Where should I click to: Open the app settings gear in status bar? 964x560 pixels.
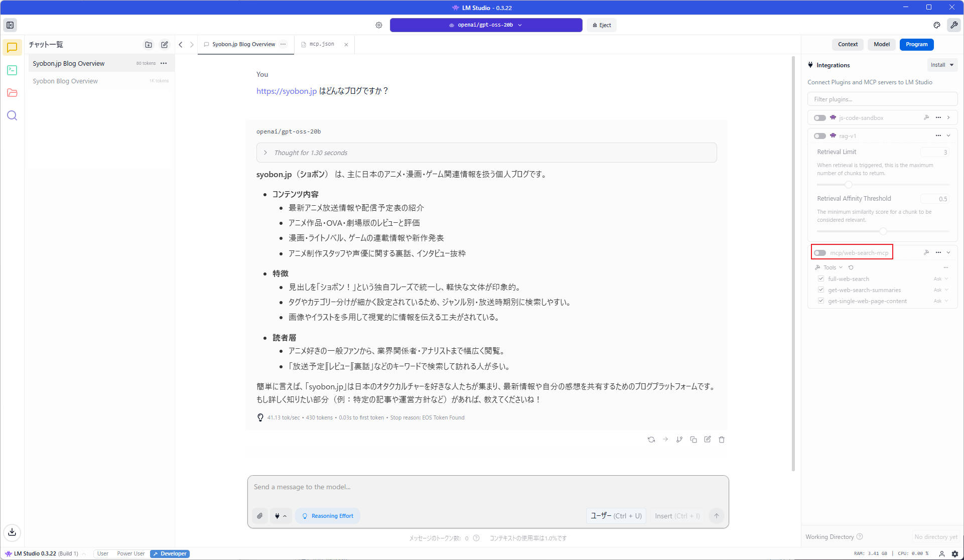pyautogui.click(x=955, y=554)
